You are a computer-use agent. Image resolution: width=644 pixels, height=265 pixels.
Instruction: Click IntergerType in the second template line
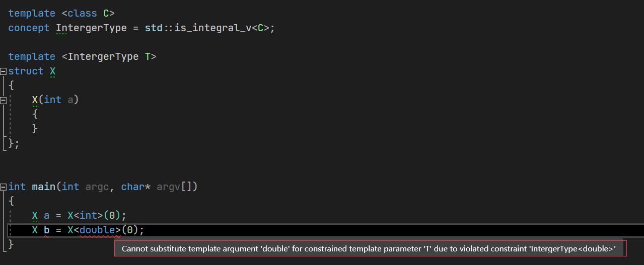(x=103, y=57)
